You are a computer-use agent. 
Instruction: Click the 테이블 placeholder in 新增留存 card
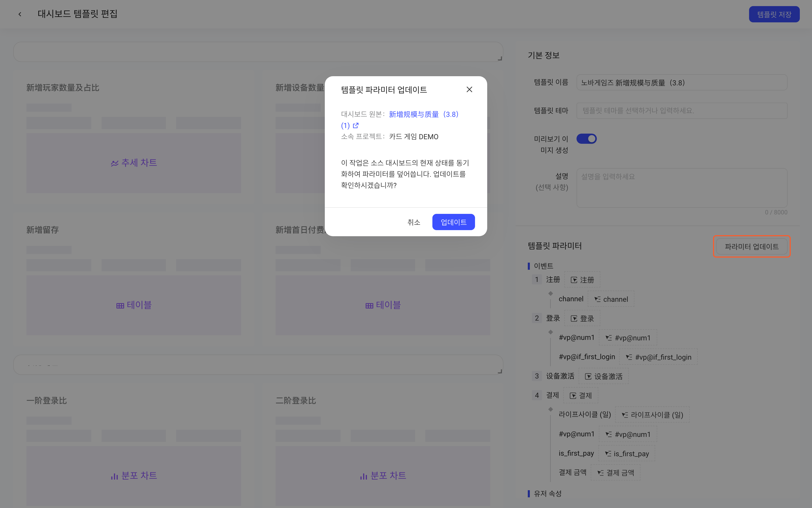(x=133, y=305)
